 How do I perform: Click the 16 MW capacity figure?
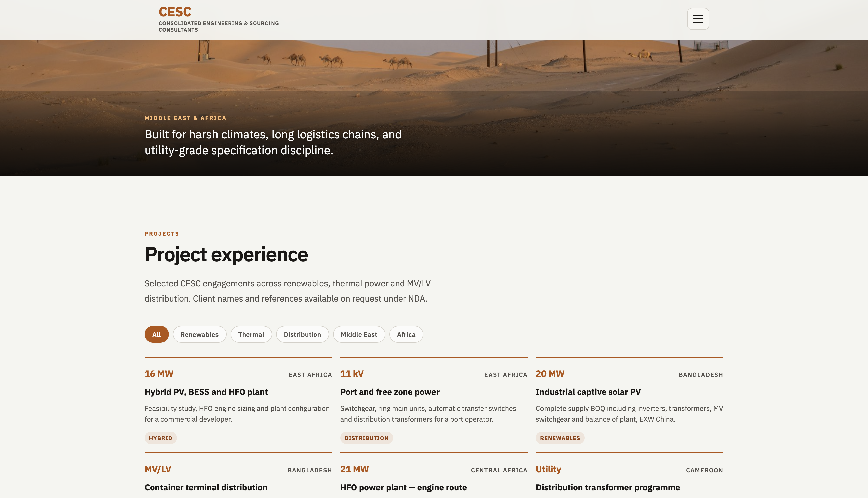pos(159,373)
